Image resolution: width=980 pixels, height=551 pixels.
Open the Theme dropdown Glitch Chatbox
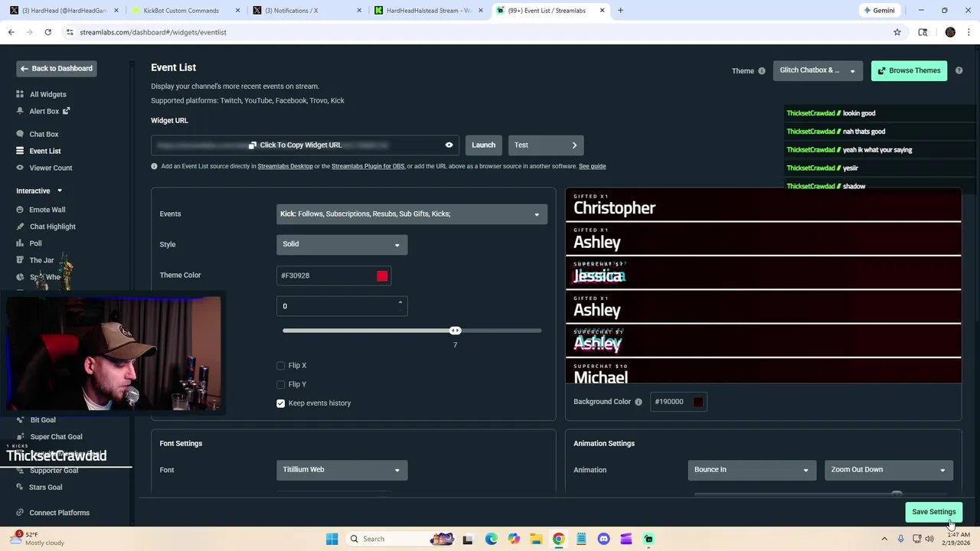tap(818, 70)
